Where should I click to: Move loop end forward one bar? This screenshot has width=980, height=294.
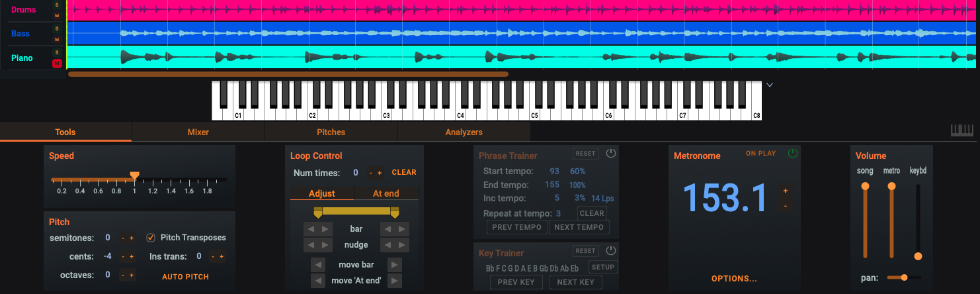[x=402, y=229]
